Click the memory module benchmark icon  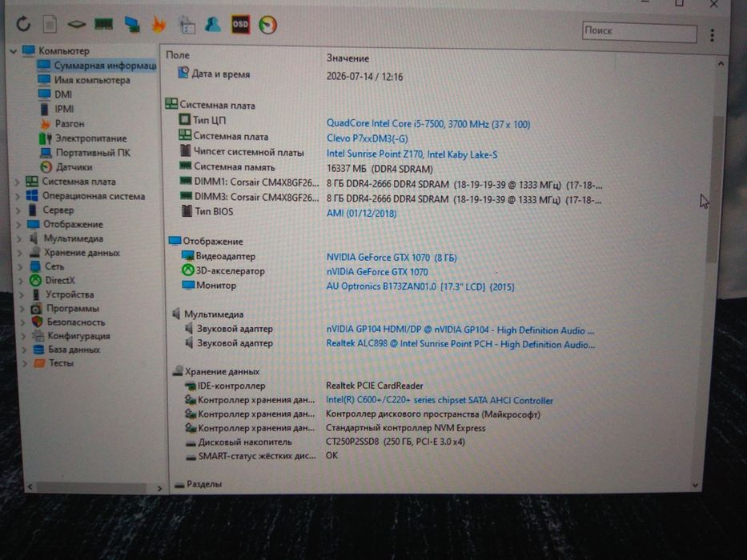point(103,24)
